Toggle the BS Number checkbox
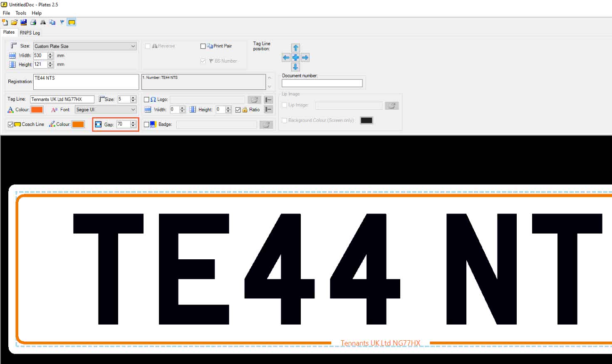The width and height of the screenshot is (612, 364). click(x=203, y=61)
